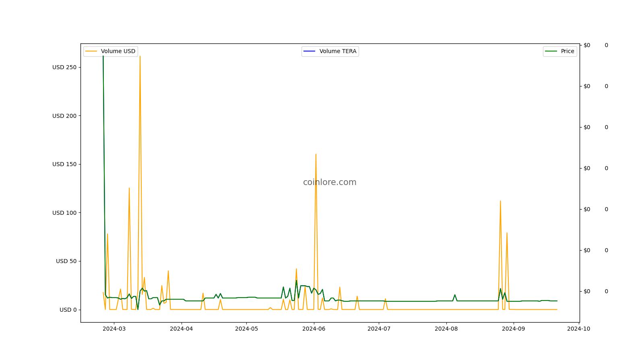Click the 2024-07 date label
Screen dimensions: 644x362
click(x=379, y=329)
